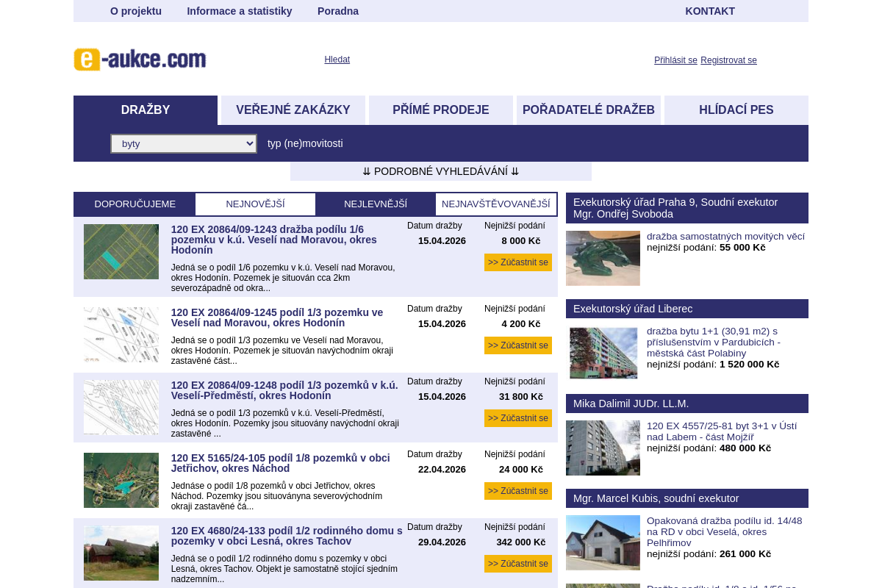Expand the Podrobné vyhledávání detailed search
Viewport: 882px width, 588px height.
(441, 171)
